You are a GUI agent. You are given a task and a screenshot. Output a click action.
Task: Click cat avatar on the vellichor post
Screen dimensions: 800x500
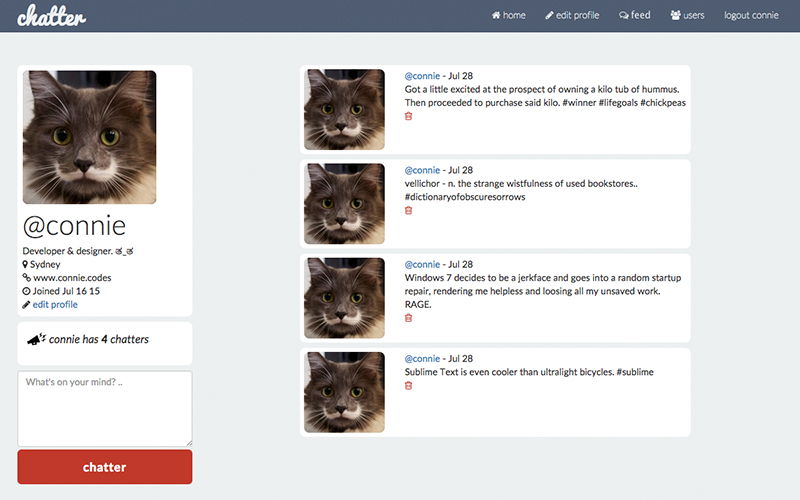[x=344, y=204]
